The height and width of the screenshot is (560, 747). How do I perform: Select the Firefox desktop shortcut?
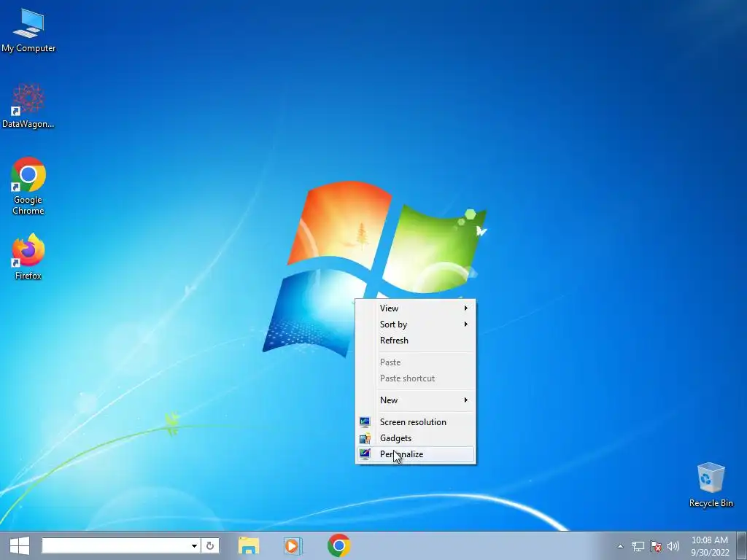coord(28,256)
